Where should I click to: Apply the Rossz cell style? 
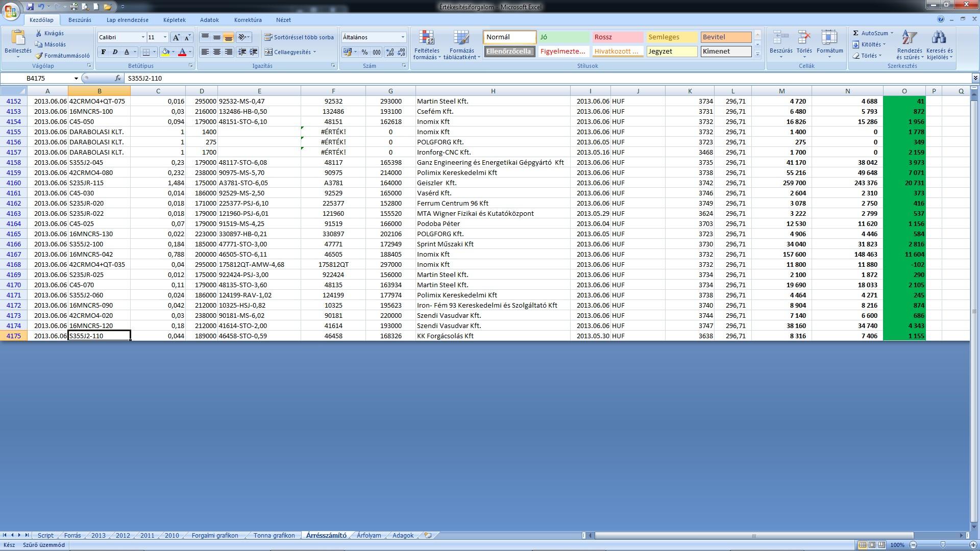(618, 37)
